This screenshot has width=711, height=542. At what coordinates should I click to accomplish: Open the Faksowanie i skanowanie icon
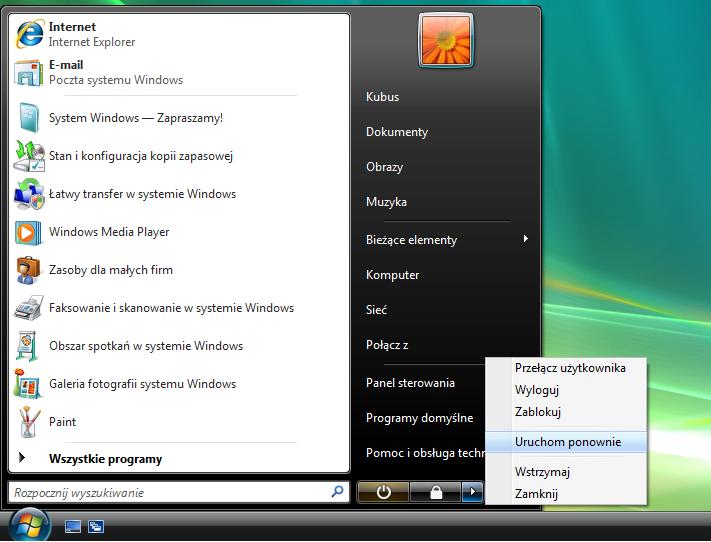[29, 308]
